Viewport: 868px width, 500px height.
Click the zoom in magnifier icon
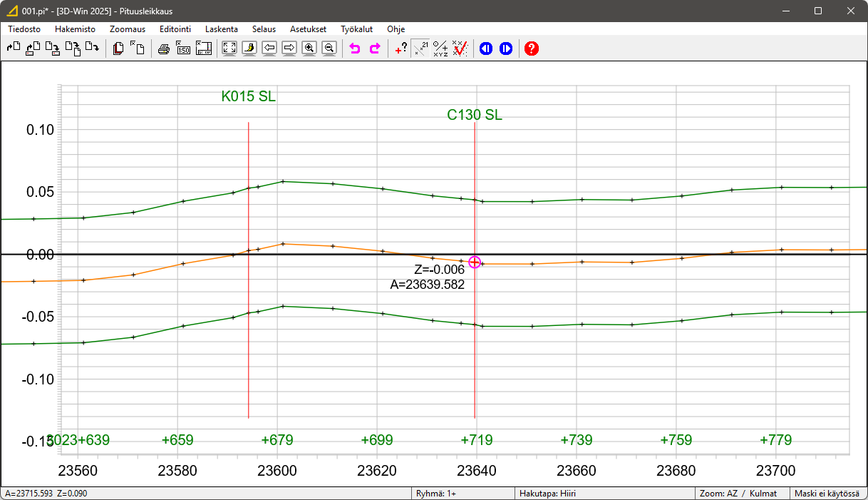click(309, 49)
